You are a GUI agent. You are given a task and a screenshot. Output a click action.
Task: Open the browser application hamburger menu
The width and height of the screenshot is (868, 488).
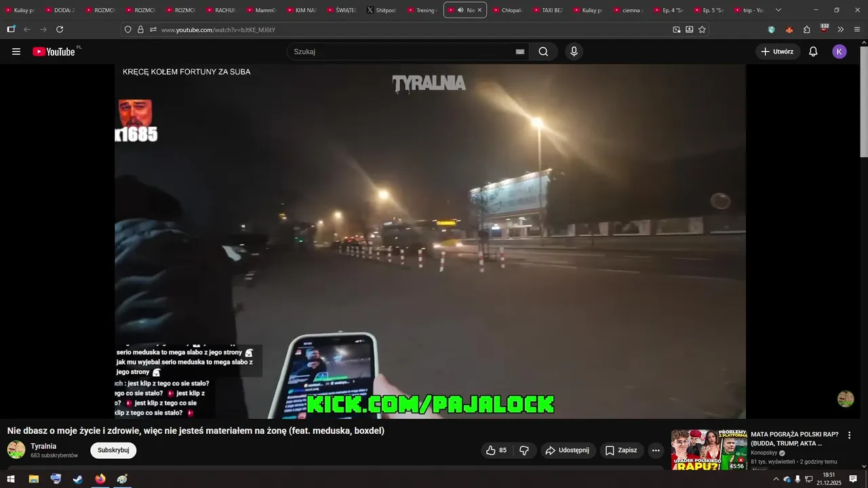pos(857,30)
